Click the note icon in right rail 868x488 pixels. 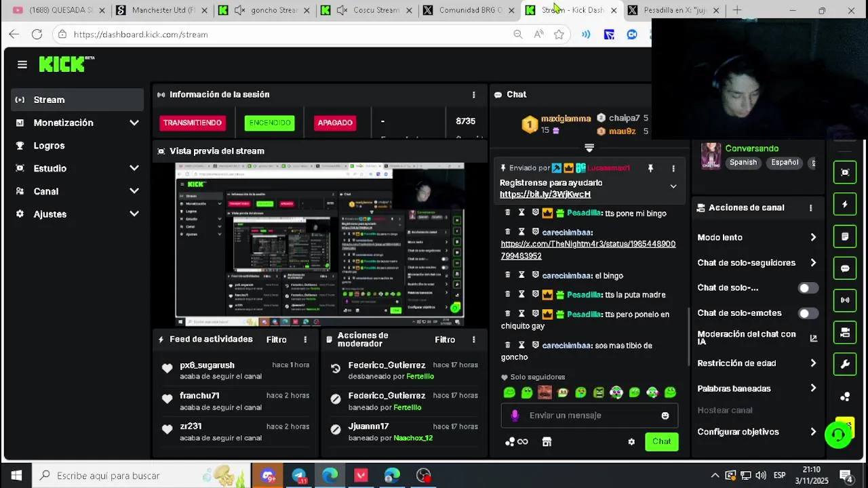845,237
